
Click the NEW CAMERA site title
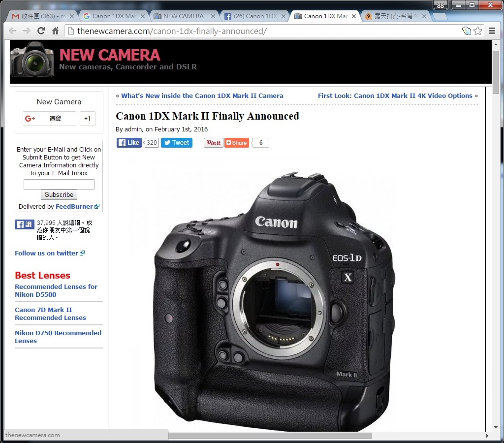pos(110,55)
